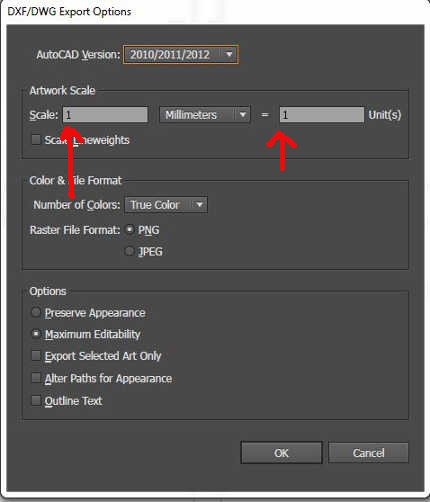Click the Scale input field
This screenshot has width=430, height=502.
pyautogui.click(x=105, y=115)
